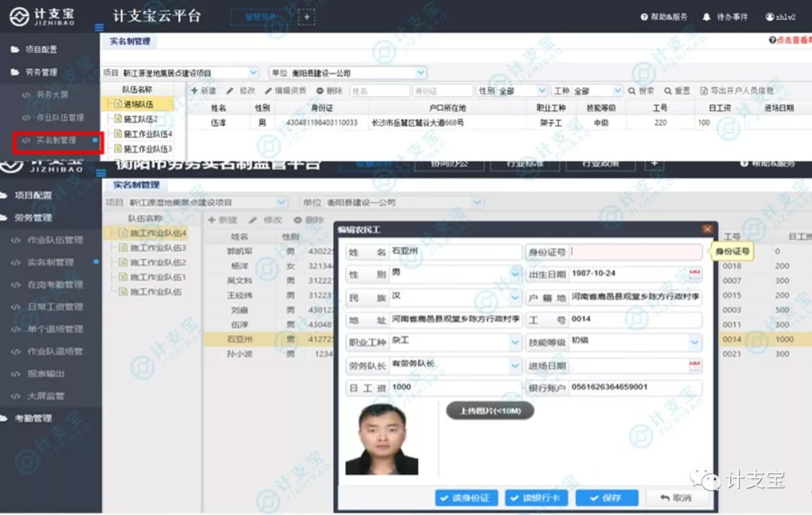Add a new tab with plus button

click(307, 17)
